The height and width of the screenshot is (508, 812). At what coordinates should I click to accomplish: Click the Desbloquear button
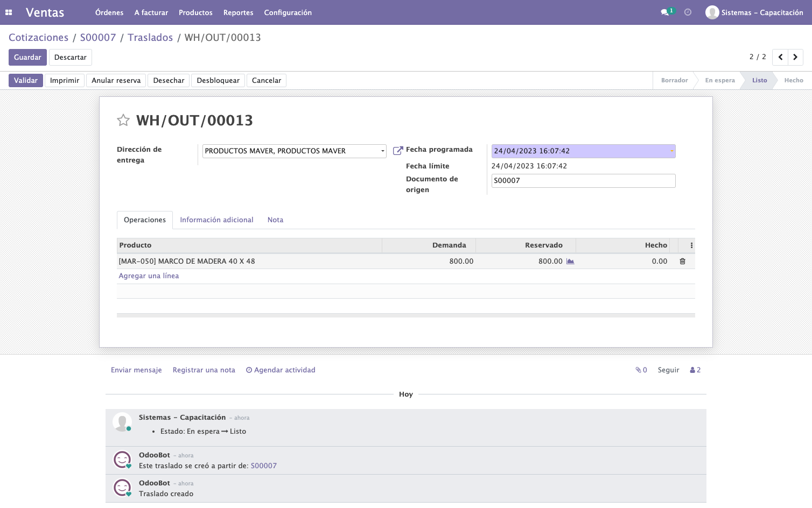pyautogui.click(x=218, y=81)
